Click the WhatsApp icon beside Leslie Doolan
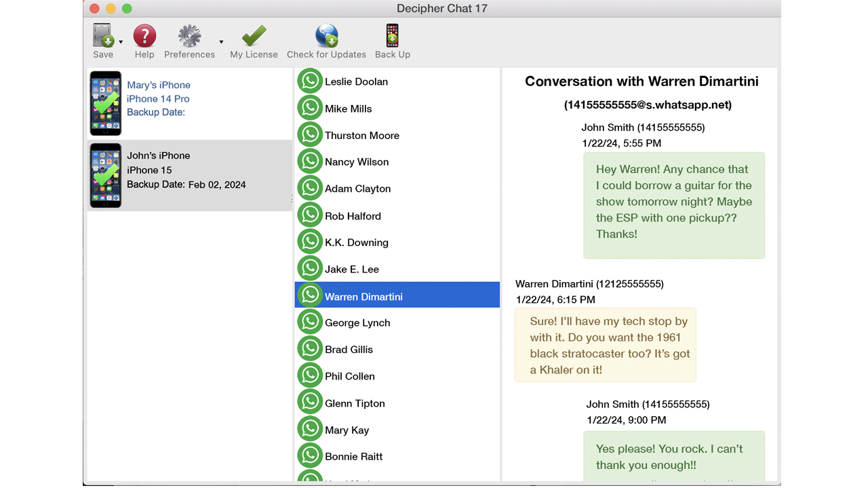The width and height of the screenshot is (868, 488). [310, 81]
